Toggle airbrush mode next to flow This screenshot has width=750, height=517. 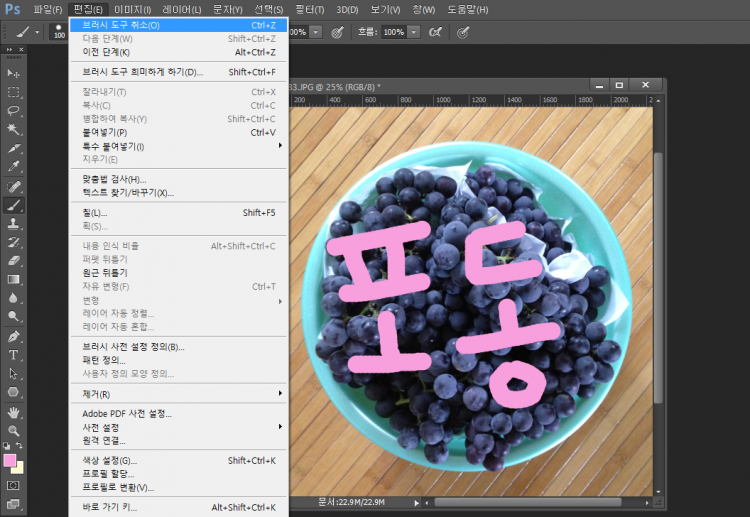435,32
